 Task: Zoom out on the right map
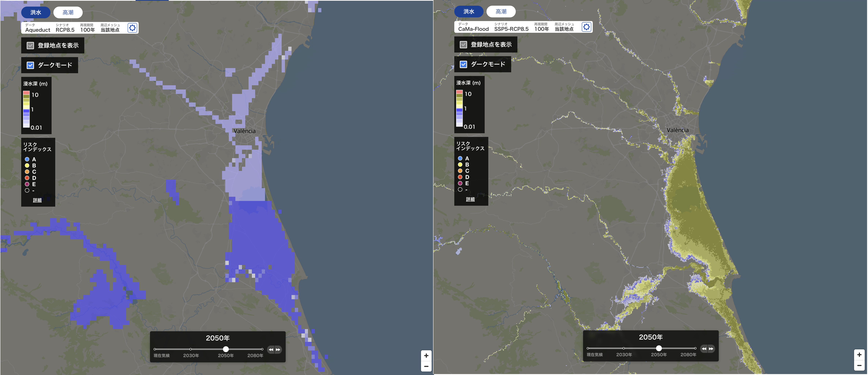859,365
